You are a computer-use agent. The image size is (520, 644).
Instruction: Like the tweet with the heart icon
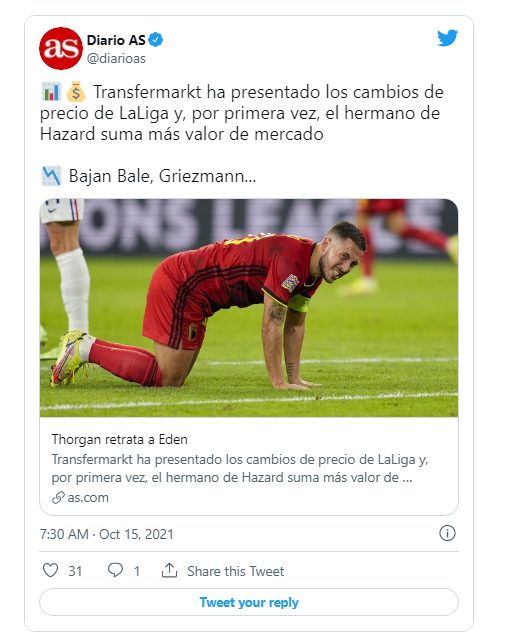pyautogui.click(x=51, y=570)
